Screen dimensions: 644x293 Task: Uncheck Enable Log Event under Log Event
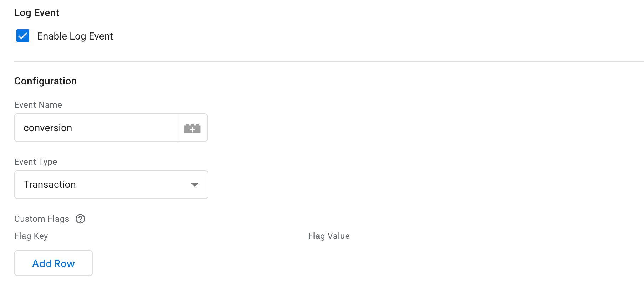pyautogui.click(x=22, y=36)
